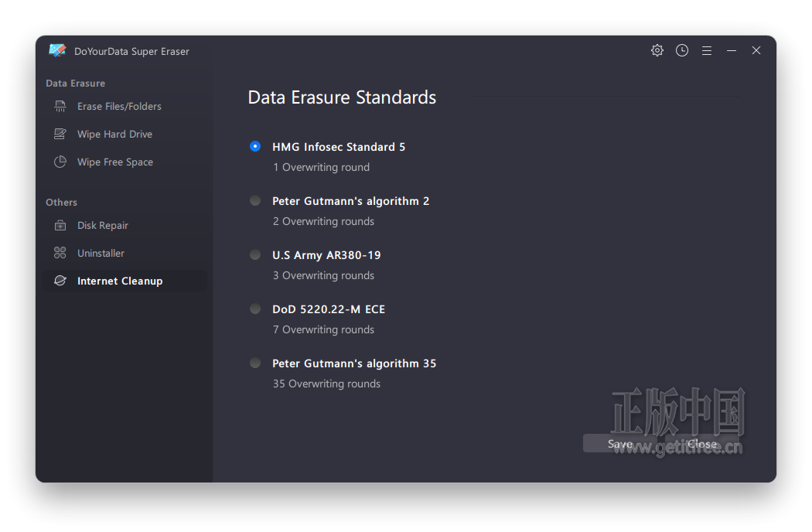
Task: Click the pie icon beside Wipe Free Space
Action: (x=60, y=162)
